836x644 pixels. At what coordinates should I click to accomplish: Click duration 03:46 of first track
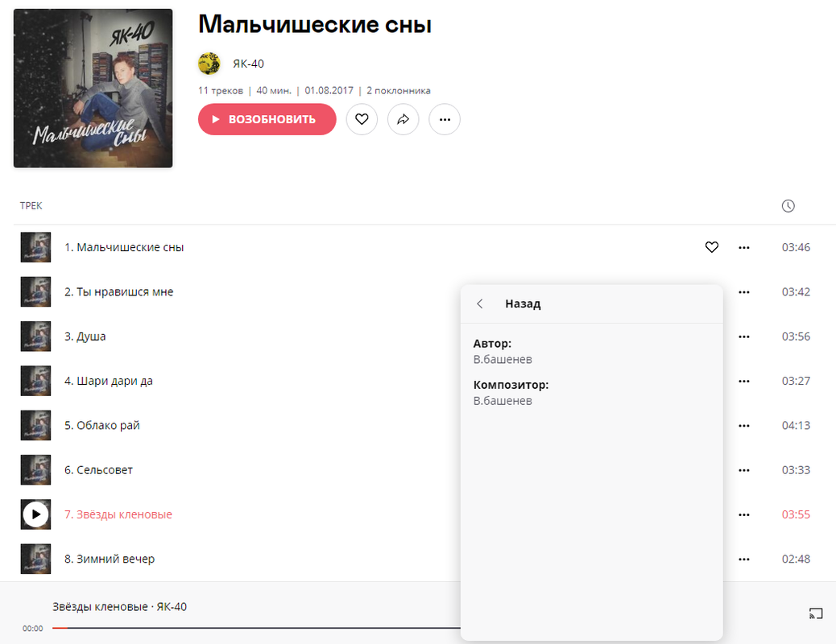[x=796, y=247]
